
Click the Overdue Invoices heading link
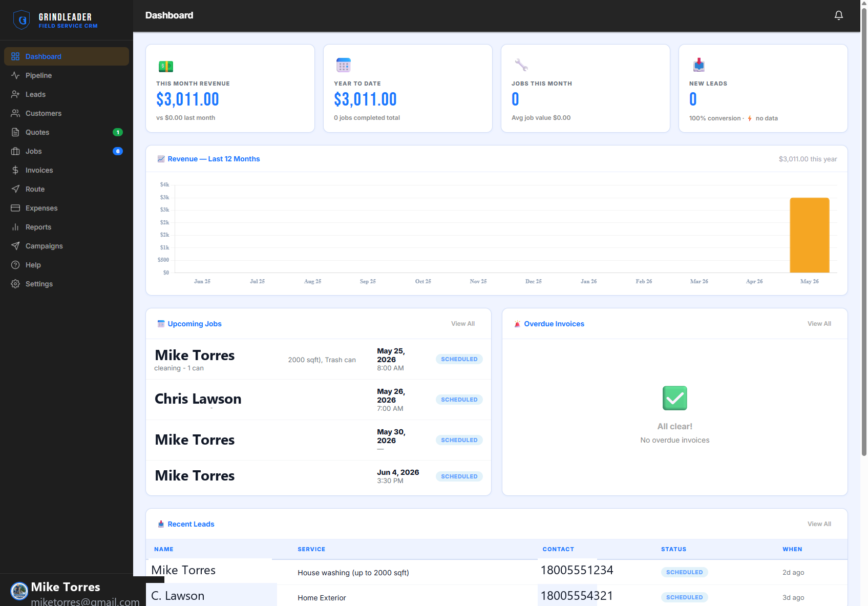pyautogui.click(x=554, y=324)
